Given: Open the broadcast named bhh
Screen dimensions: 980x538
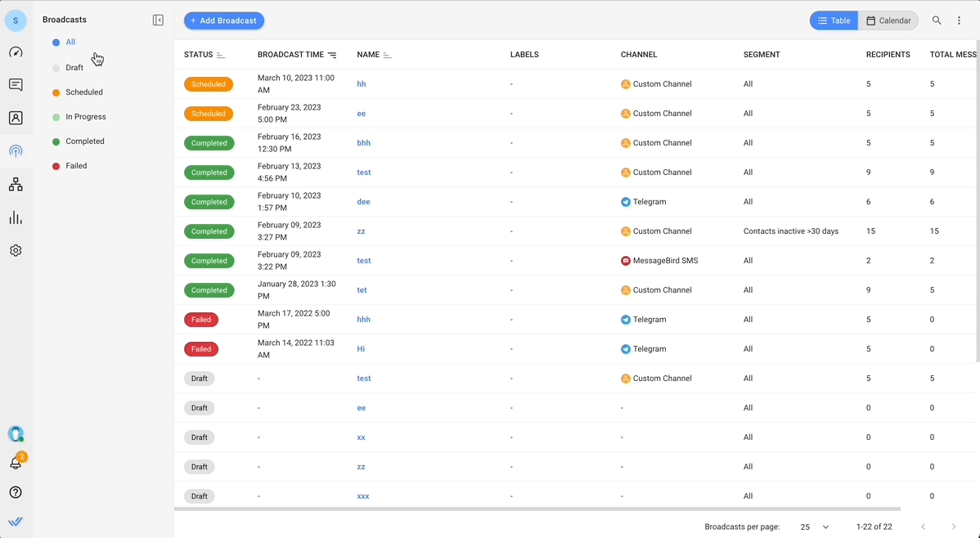Looking at the screenshot, I should pyautogui.click(x=363, y=143).
